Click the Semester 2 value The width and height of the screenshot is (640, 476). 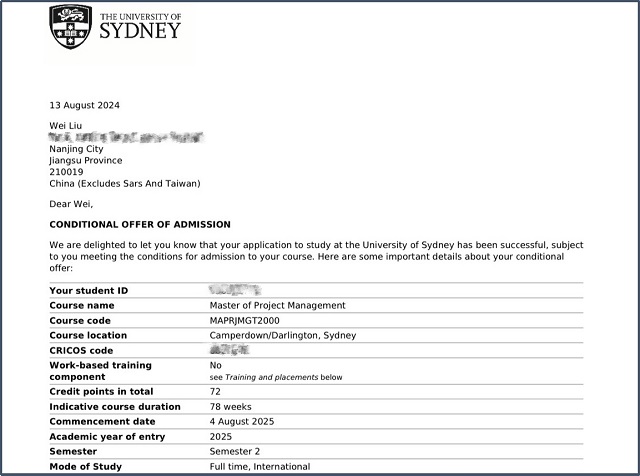236,452
